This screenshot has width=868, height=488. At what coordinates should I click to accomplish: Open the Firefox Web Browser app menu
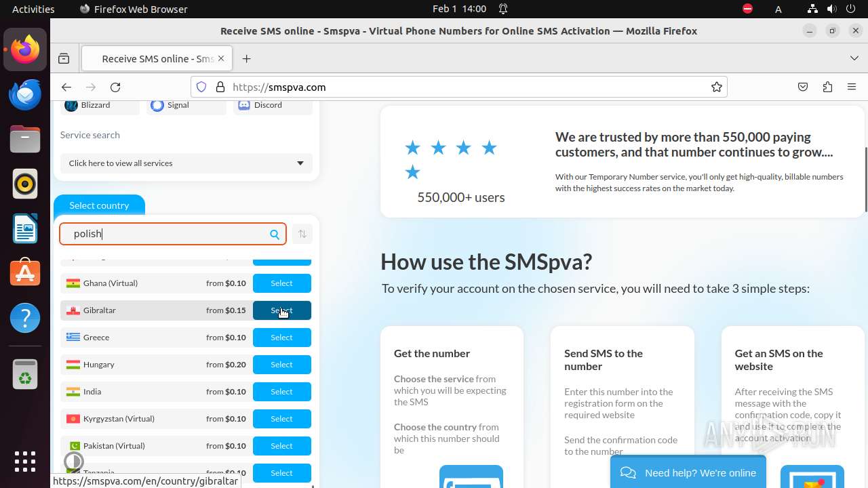tap(134, 9)
